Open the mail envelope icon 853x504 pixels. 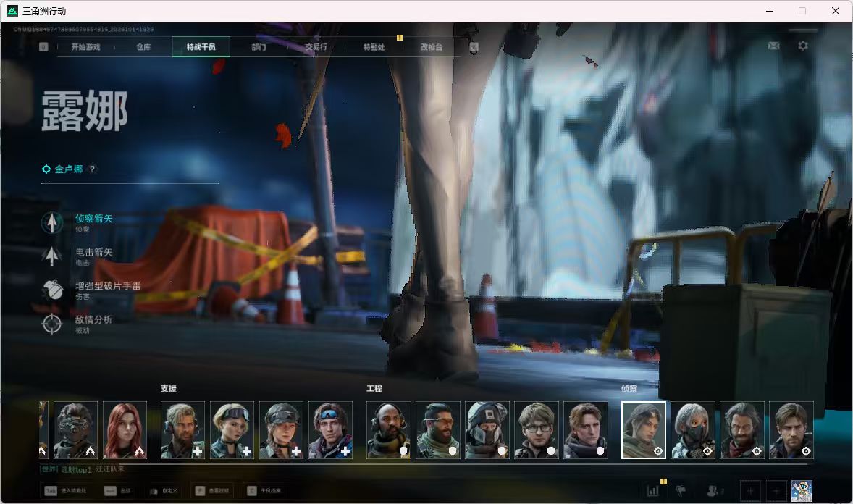773,46
